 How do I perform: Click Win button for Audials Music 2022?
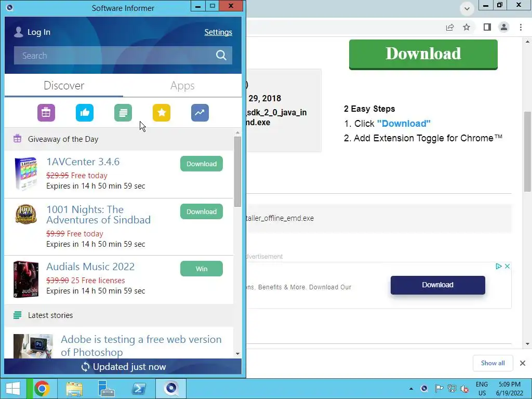point(202,269)
